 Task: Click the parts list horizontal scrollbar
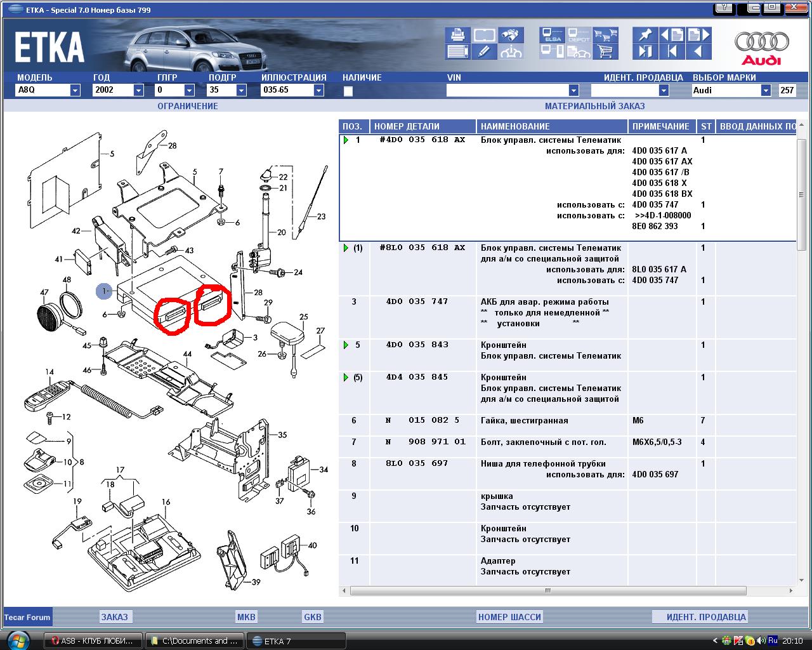coord(547,590)
